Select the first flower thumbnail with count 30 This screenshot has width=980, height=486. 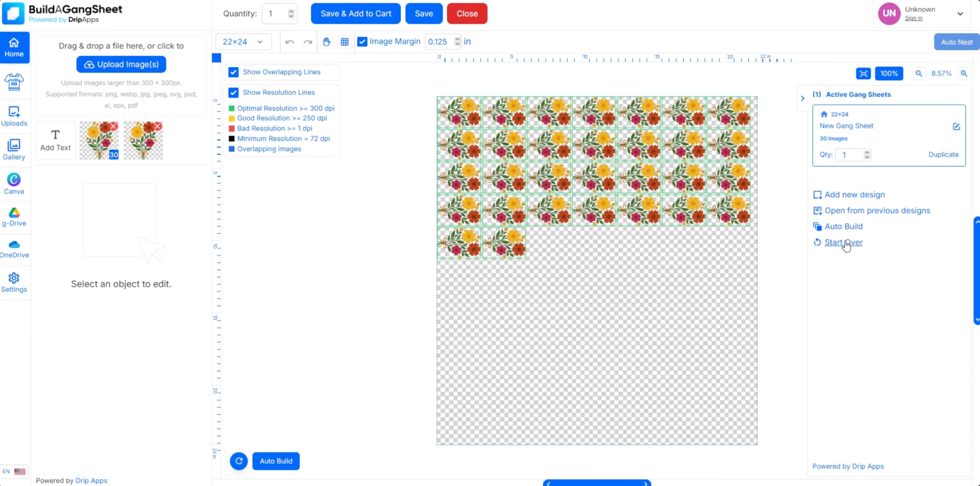99,141
